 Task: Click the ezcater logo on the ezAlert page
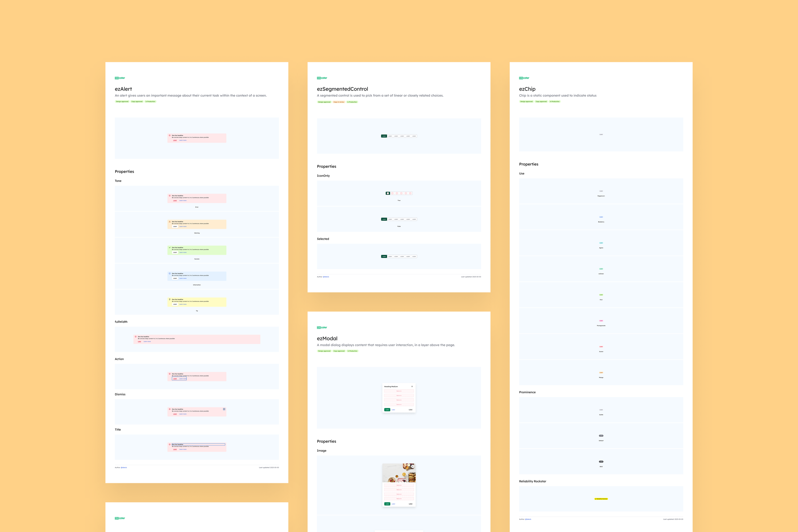(x=120, y=78)
